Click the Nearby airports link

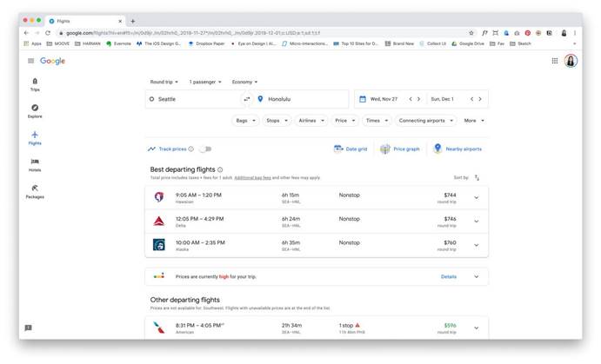click(x=457, y=149)
